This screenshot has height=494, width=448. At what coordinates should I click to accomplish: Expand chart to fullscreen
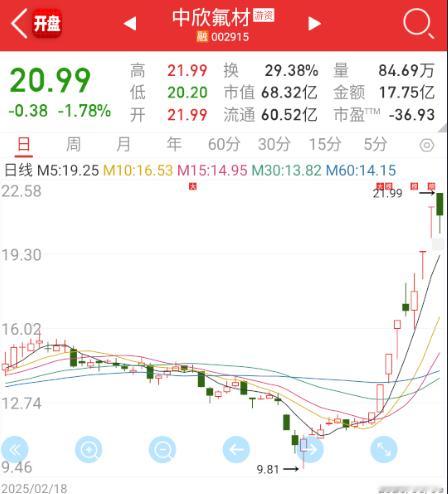[384, 450]
